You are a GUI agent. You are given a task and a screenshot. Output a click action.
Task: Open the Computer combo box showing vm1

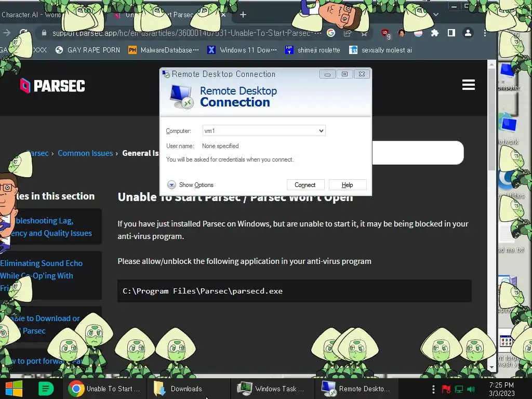264,130
